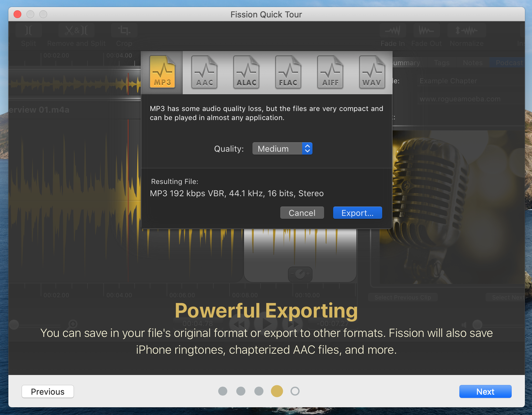
Task: Open the Quality Medium dropdown
Action: pos(282,148)
